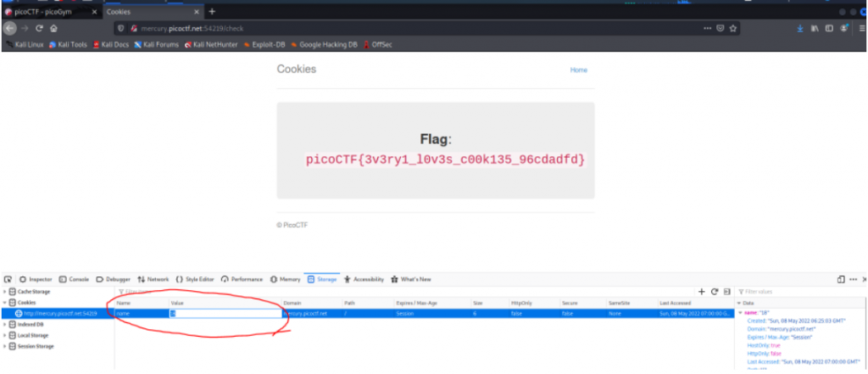The height and width of the screenshot is (374, 868).
Task: Click the Cookies page heading link
Action: pos(297,70)
